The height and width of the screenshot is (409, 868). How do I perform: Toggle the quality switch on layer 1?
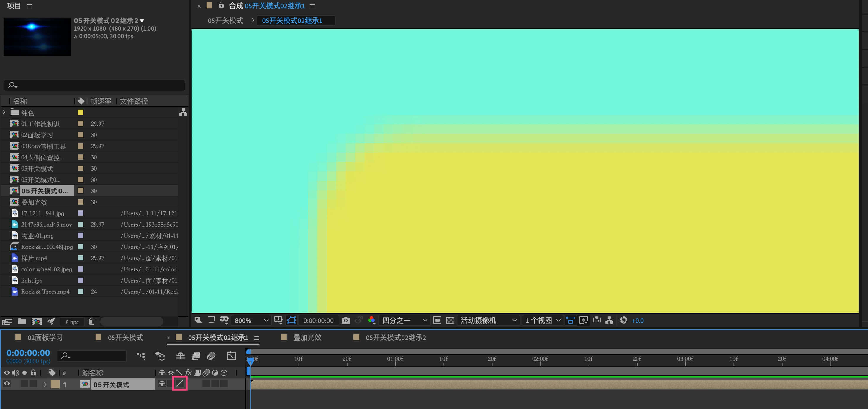point(180,384)
